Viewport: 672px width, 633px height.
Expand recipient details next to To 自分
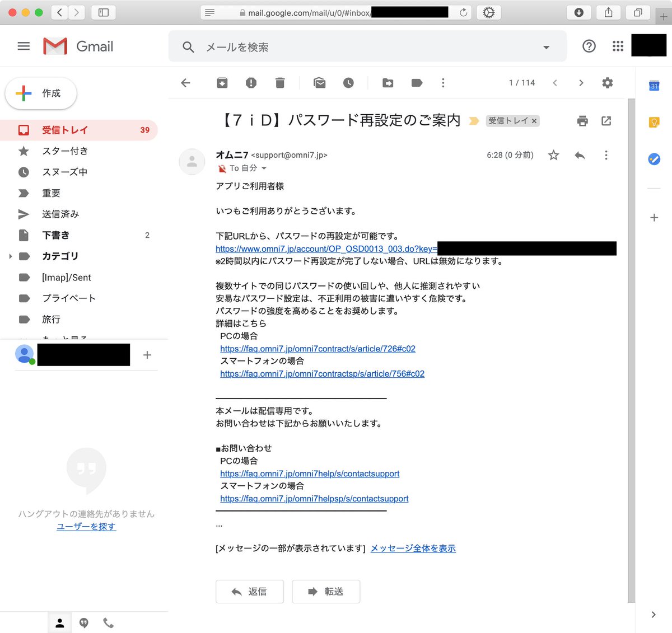[264, 168]
